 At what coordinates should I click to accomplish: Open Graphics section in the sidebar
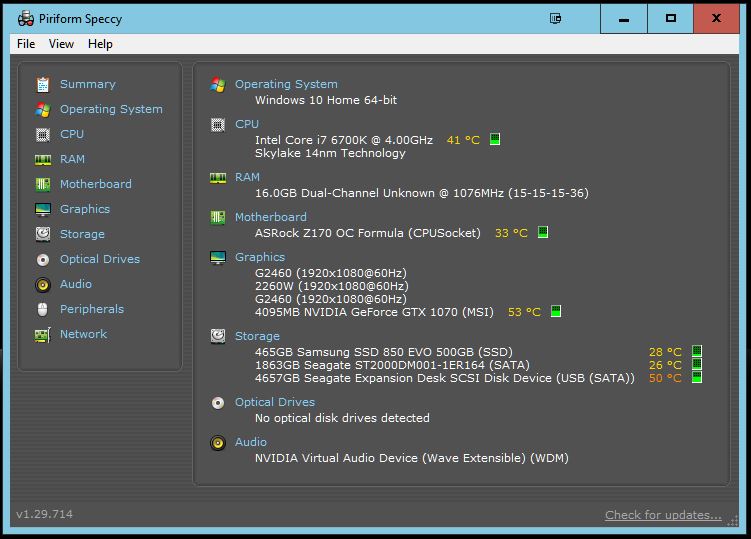point(85,209)
